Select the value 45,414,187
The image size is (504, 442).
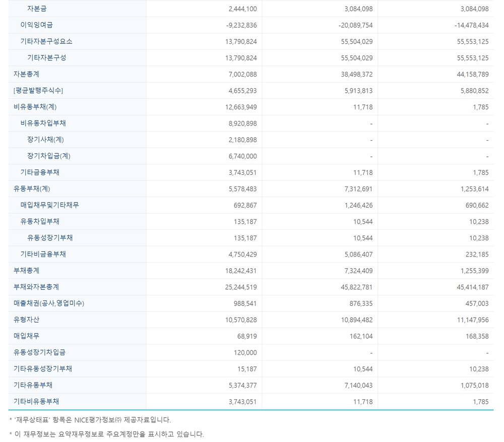pos(473,287)
